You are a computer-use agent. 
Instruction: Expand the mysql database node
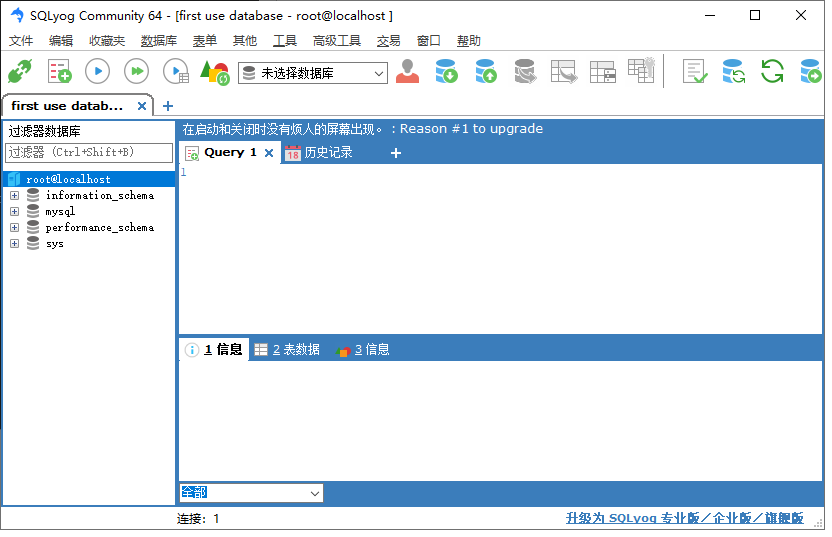(14, 212)
